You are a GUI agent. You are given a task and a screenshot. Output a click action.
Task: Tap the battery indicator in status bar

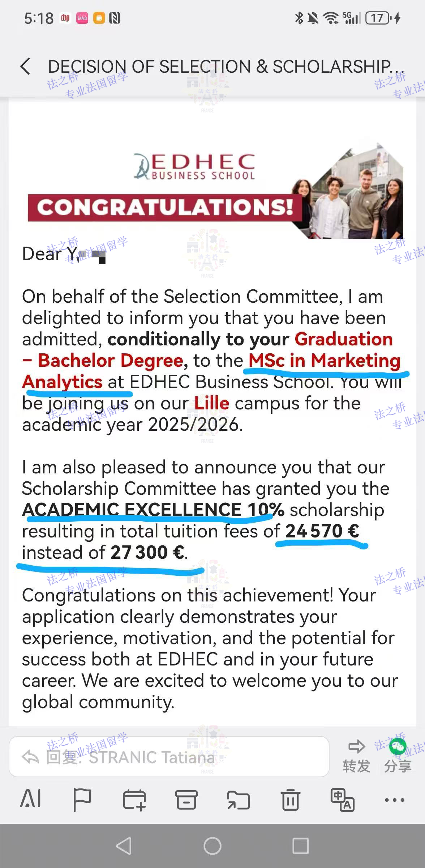pos(378,18)
